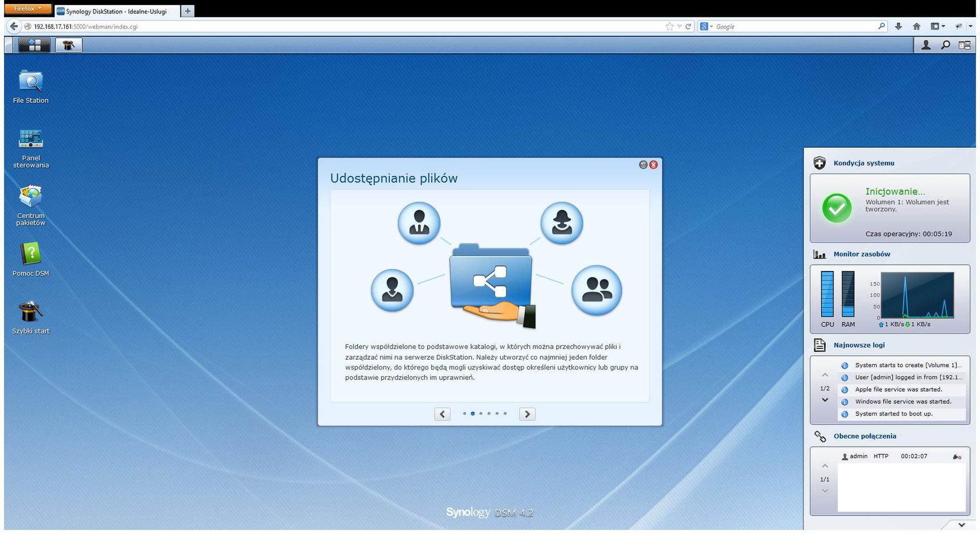Bookmark the page with the star icon
Viewport: 980px width, 534px height.
click(669, 26)
